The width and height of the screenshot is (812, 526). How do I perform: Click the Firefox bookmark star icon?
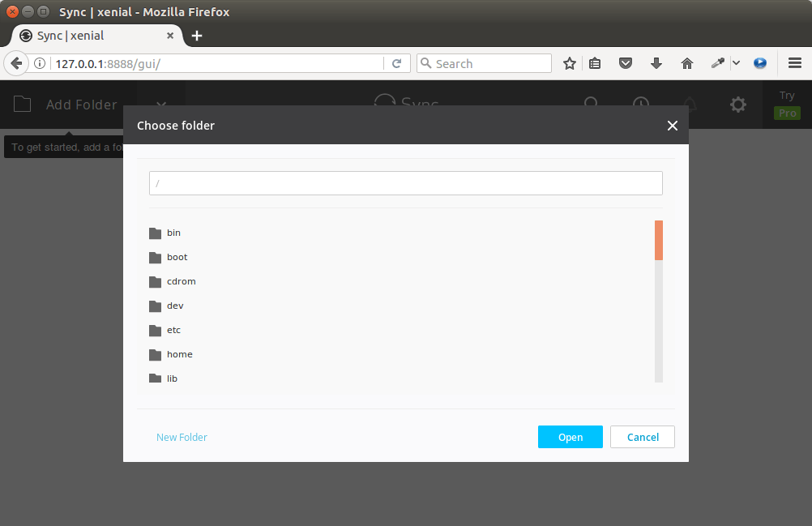[x=570, y=63]
